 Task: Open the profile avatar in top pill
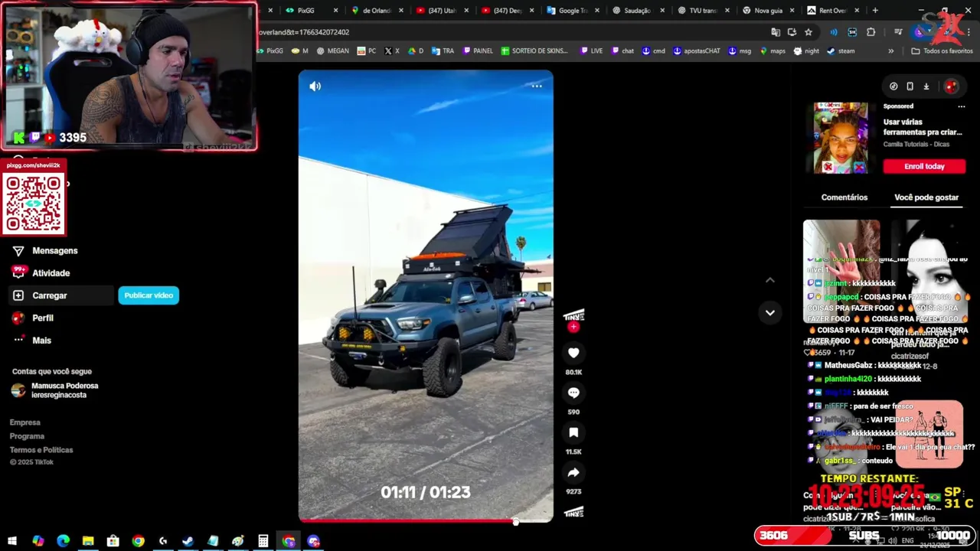(950, 86)
